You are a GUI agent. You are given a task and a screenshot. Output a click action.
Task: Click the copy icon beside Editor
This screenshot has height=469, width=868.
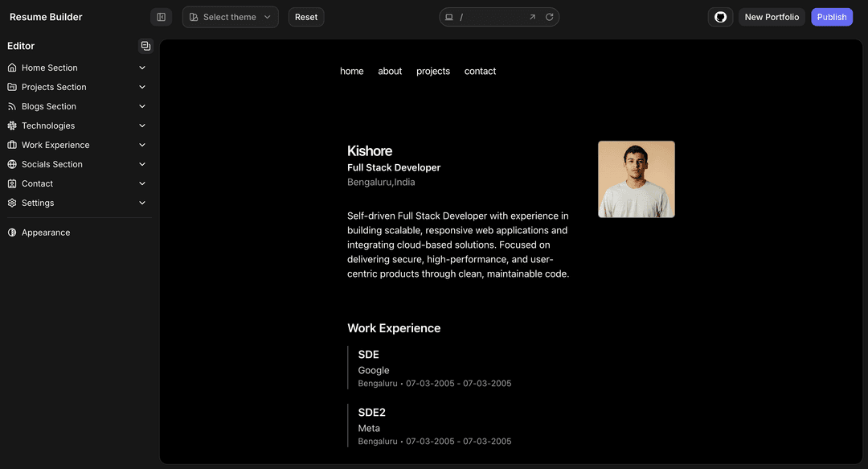(x=145, y=46)
